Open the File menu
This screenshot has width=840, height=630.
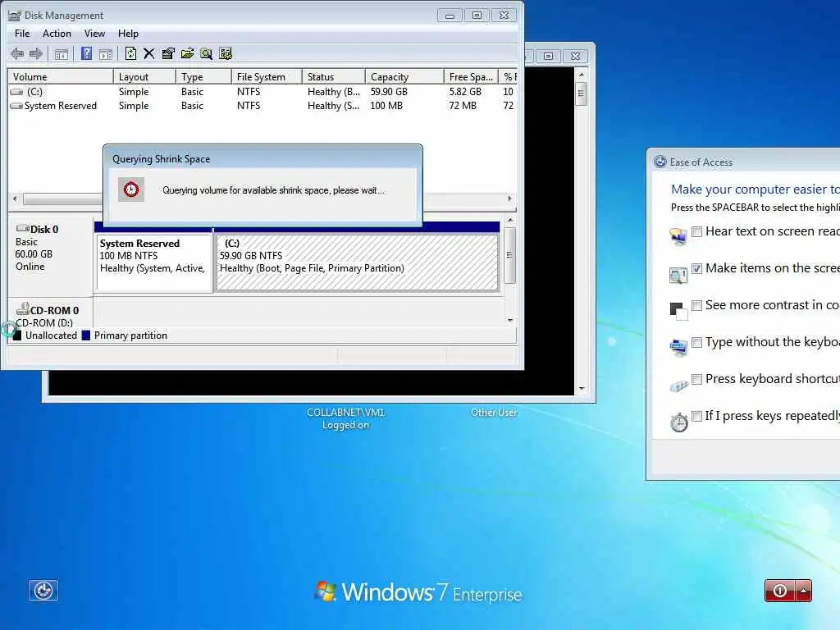[x=22, y=33]
